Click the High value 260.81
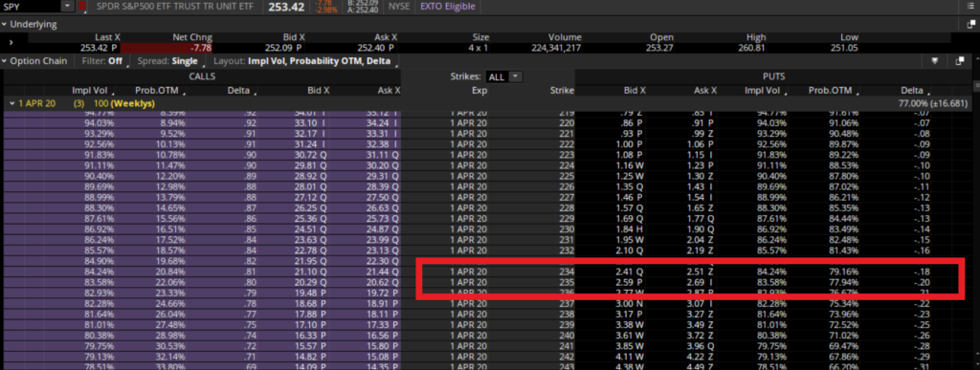The height and width of the screenshot is (370, 980). click(x=755, y=48)
